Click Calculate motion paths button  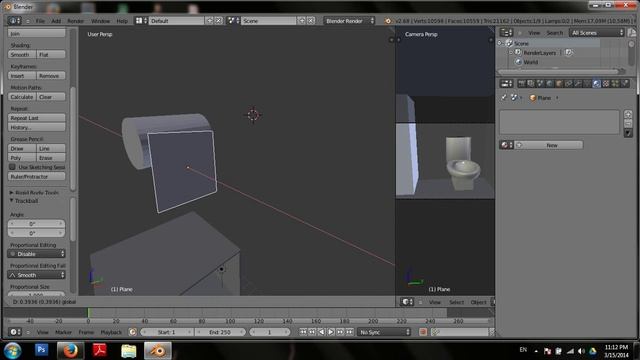point(22,97)
